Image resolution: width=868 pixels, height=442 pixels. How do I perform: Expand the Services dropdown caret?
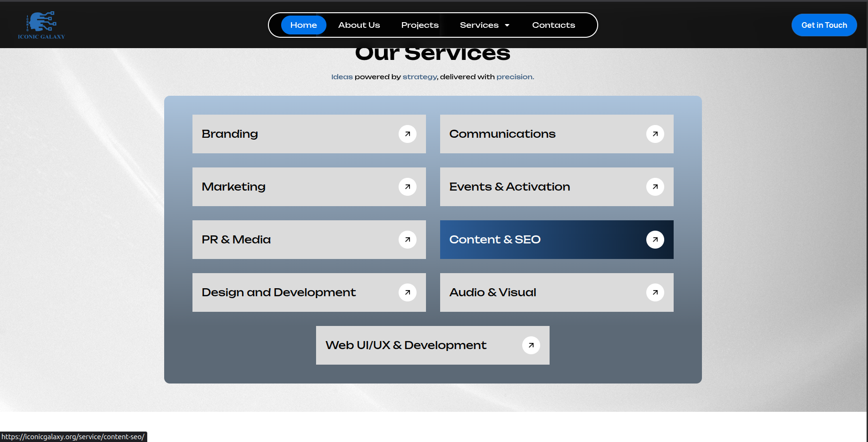(507, 25)
